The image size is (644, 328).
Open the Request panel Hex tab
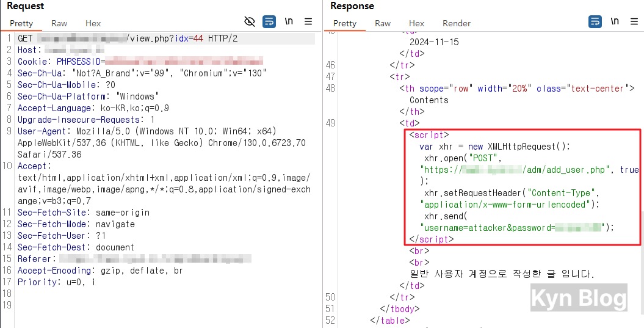tap(93, 23)
